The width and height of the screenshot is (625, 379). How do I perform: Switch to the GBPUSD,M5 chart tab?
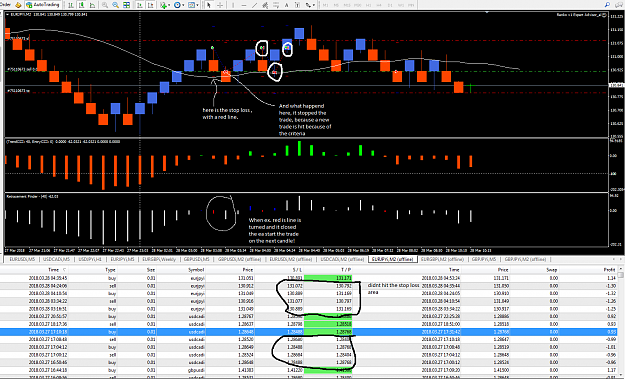197,259
